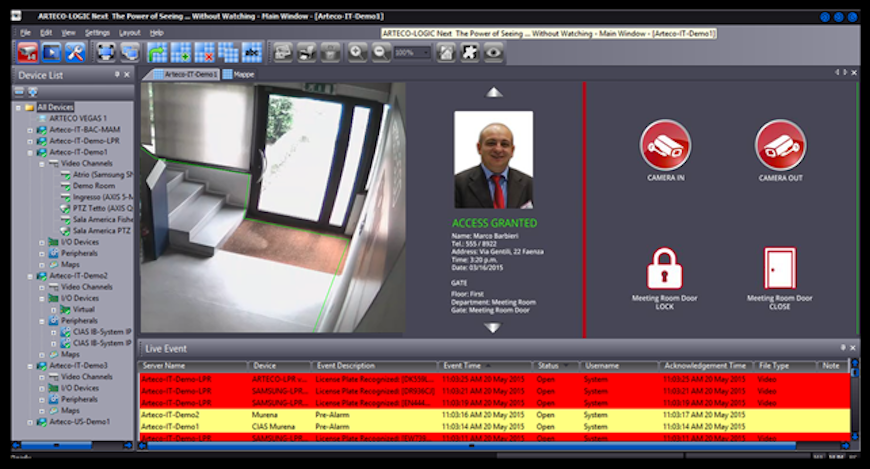Click second small icon under Device List title

coord(33,92)
